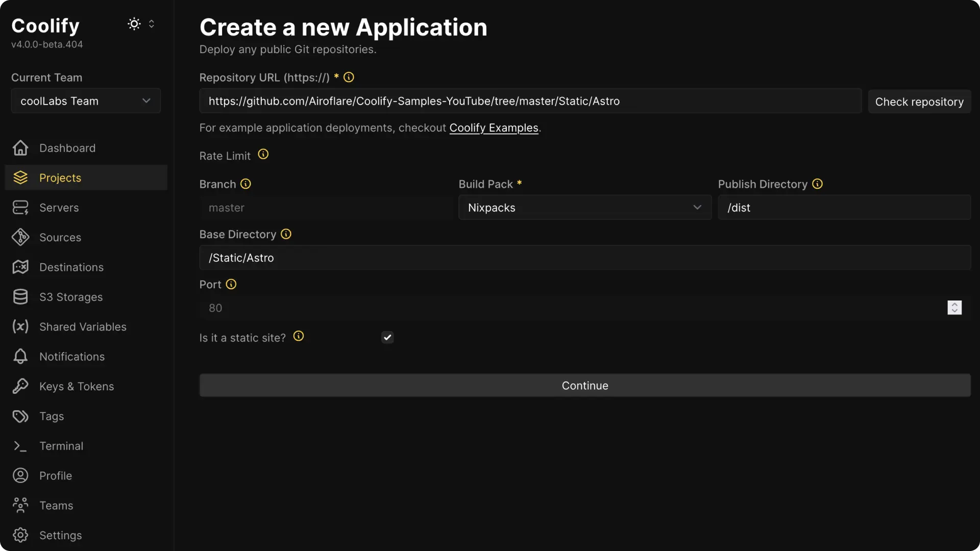Click the Rate Limit info icon
This screenshot has height=551, width=980.
click(x=263, y=154)
